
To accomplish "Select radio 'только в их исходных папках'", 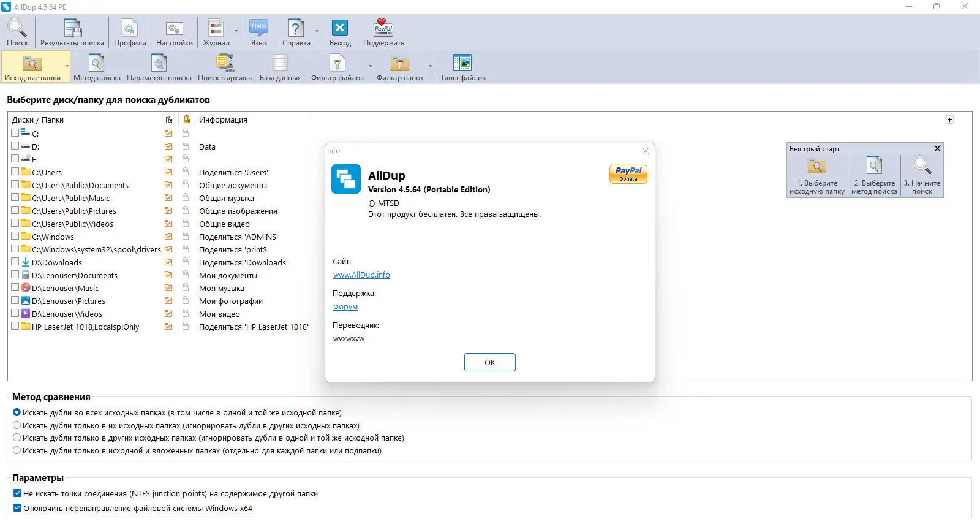I will coord(17,425).
